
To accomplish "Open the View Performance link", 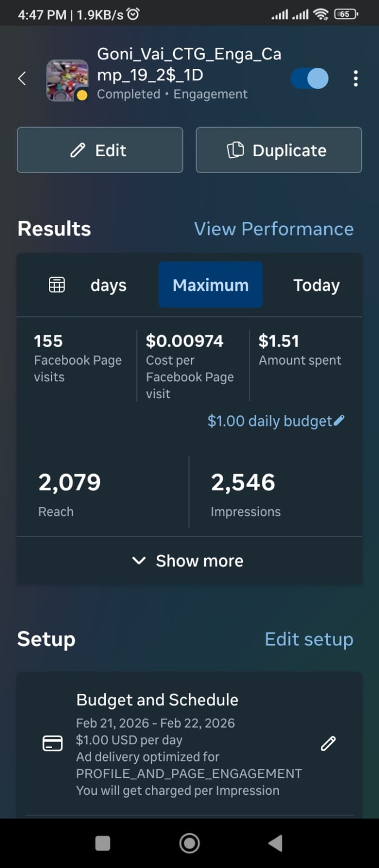I will (x=274, y=229).
